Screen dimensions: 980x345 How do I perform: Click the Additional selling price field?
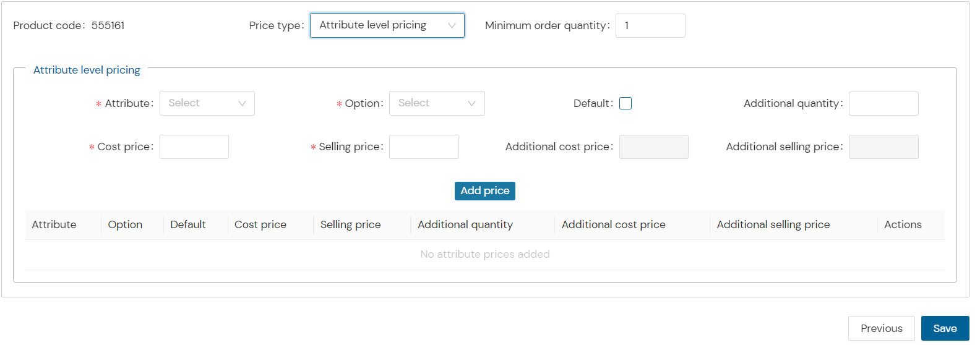(x=883, y=147)
